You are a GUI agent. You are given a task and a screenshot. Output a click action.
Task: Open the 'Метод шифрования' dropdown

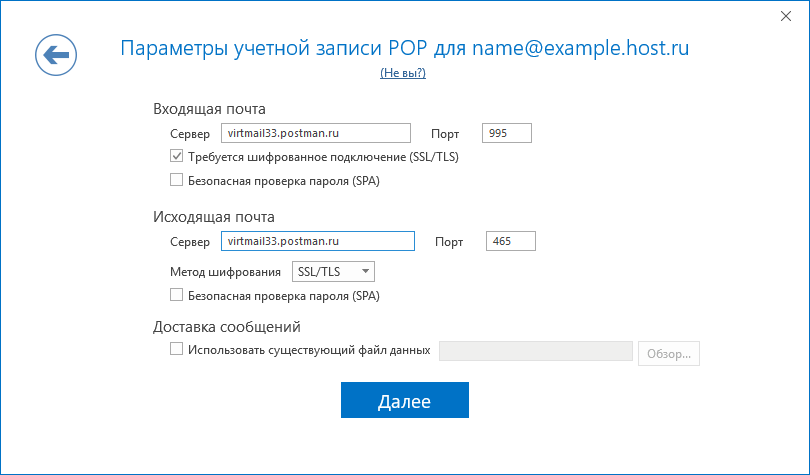[x=333, y=272]
